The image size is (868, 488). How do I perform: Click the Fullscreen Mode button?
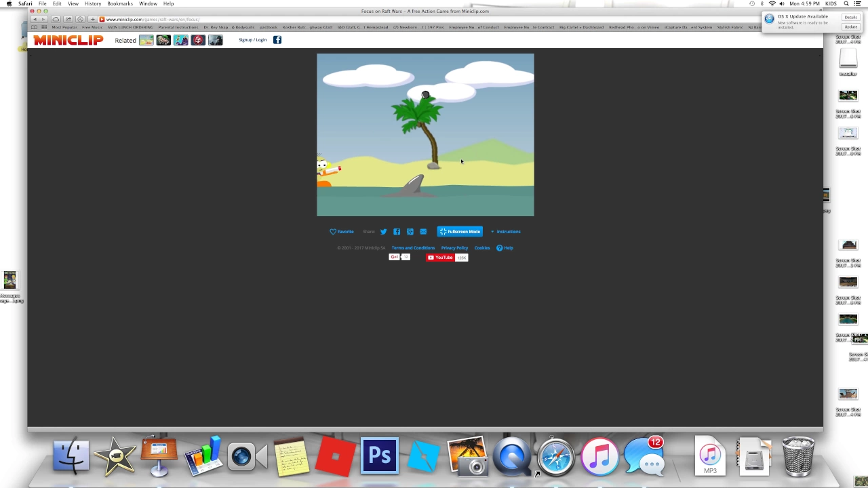460,232
